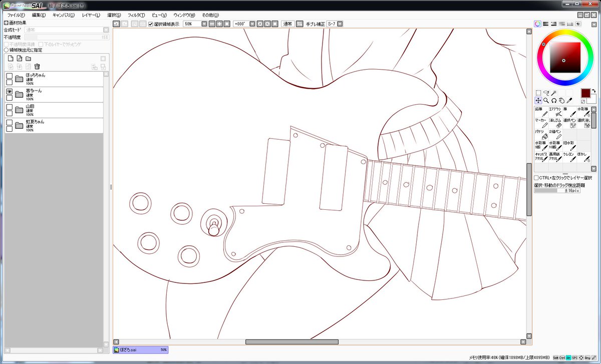The height and width of the screenshot is (364, 601).
Task: Show the 虹夏ちゃん layer folder
Action: point(9,122)
